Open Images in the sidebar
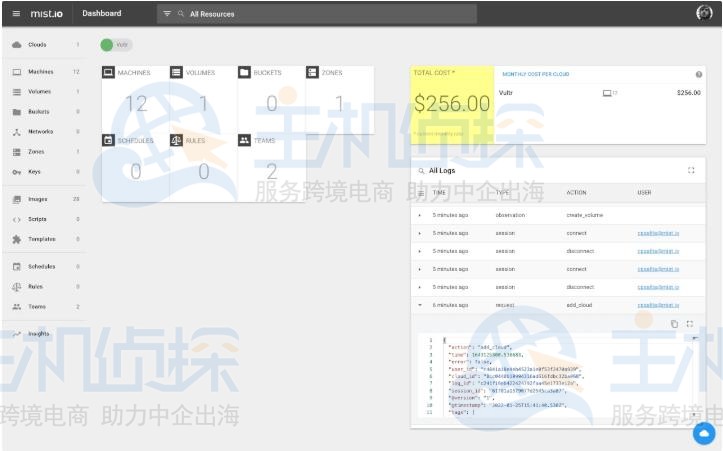Viewport: 723px width, 451px height. pos(45,199)
